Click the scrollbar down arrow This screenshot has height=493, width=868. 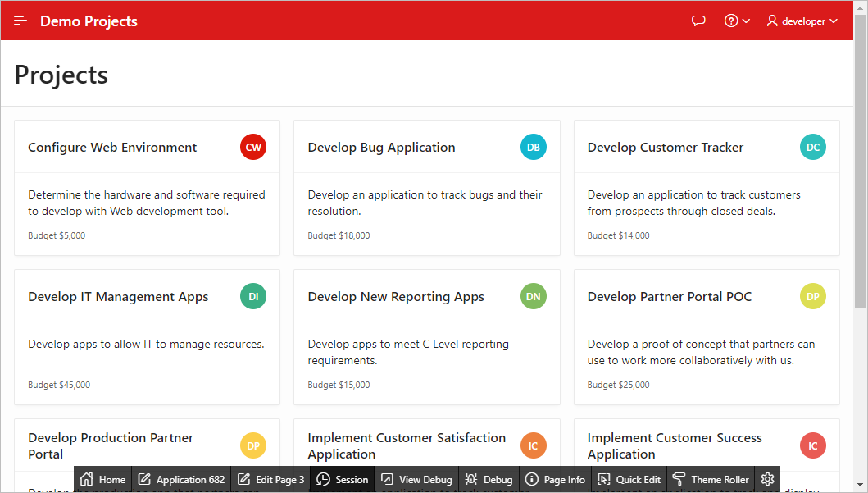pos(861,486)
